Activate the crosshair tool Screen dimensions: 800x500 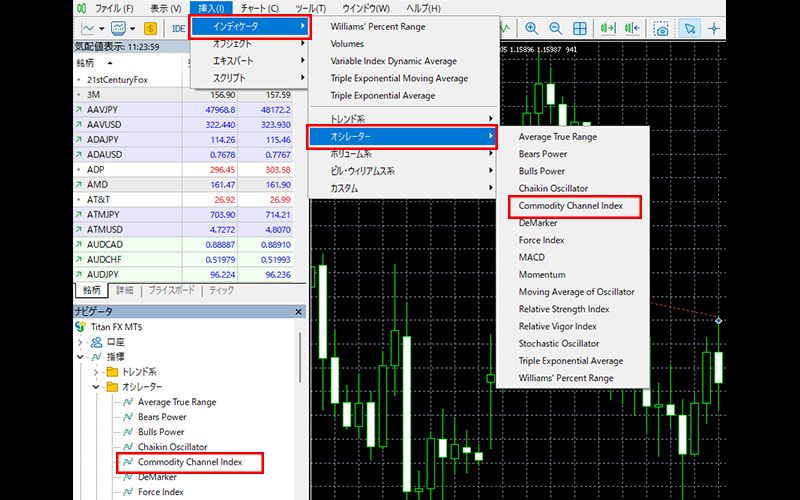coord(716,29)
